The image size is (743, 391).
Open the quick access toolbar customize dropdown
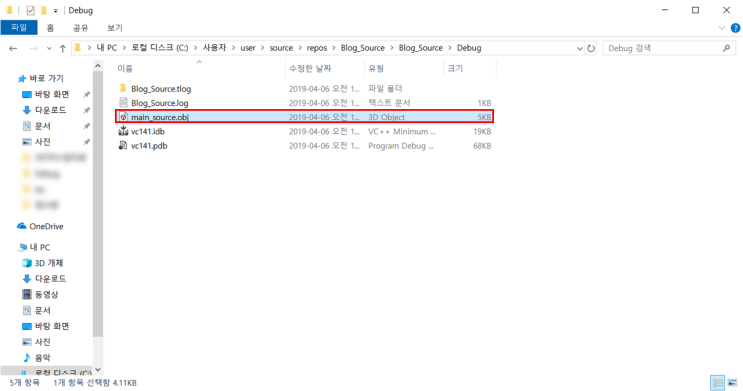(x=55, y=10)
